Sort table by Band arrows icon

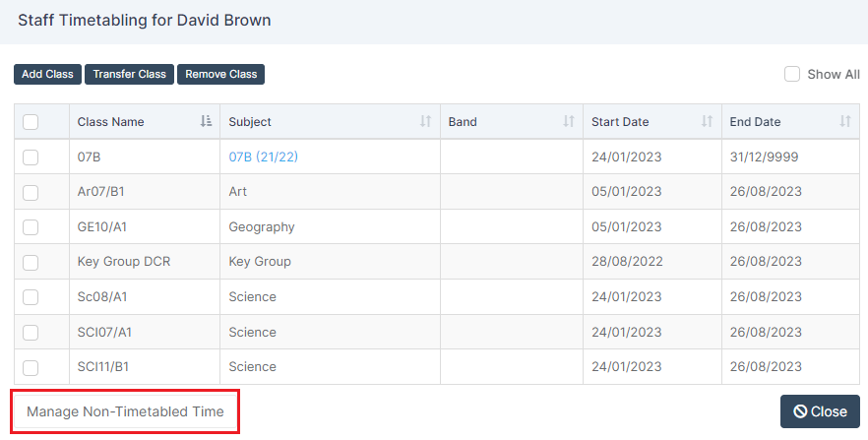coord(569,121)
